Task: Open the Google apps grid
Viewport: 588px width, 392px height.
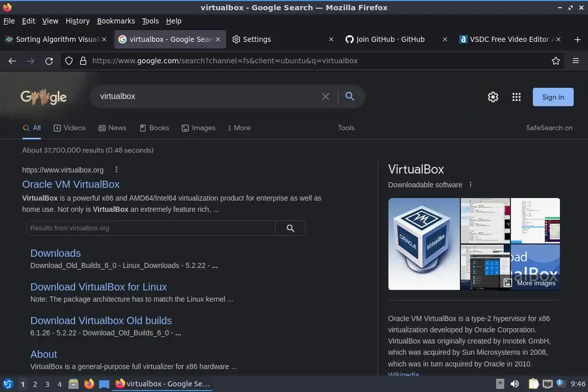Action: click(517, 97)
